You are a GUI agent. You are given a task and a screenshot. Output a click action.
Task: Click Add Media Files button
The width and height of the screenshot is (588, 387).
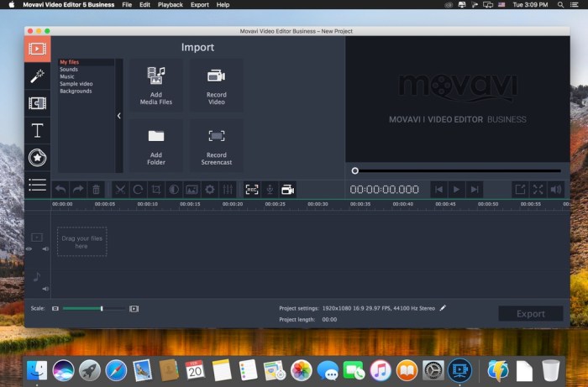[156, 86]
